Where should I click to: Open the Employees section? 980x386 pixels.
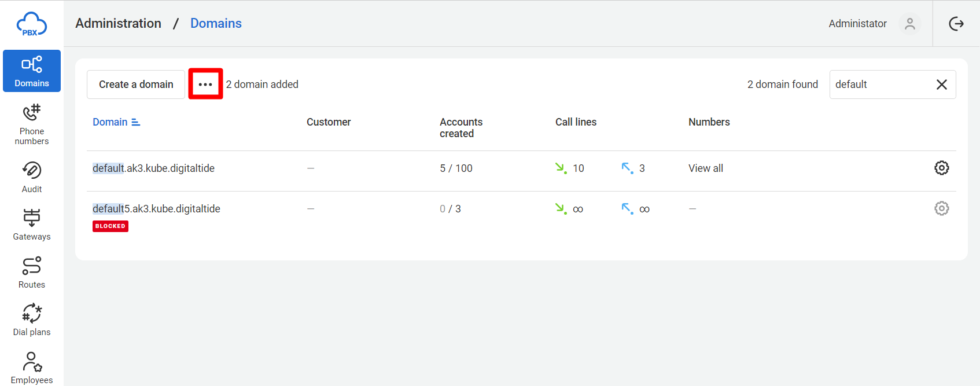point(32,367)
